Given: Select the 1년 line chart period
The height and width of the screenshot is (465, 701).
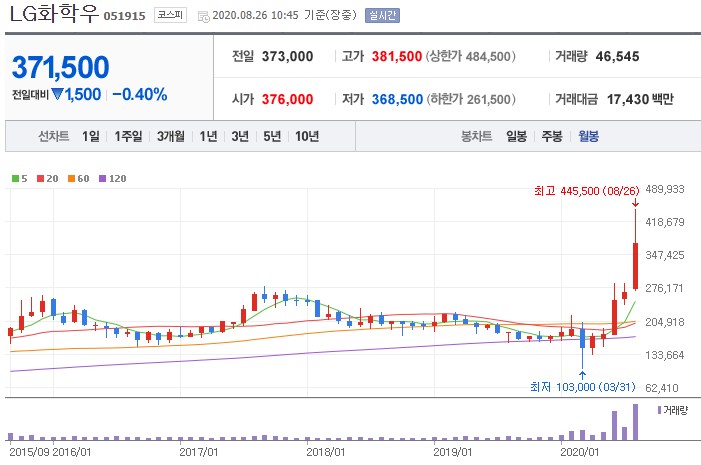Looking at the screenshot, I should (x=208, y=136).
